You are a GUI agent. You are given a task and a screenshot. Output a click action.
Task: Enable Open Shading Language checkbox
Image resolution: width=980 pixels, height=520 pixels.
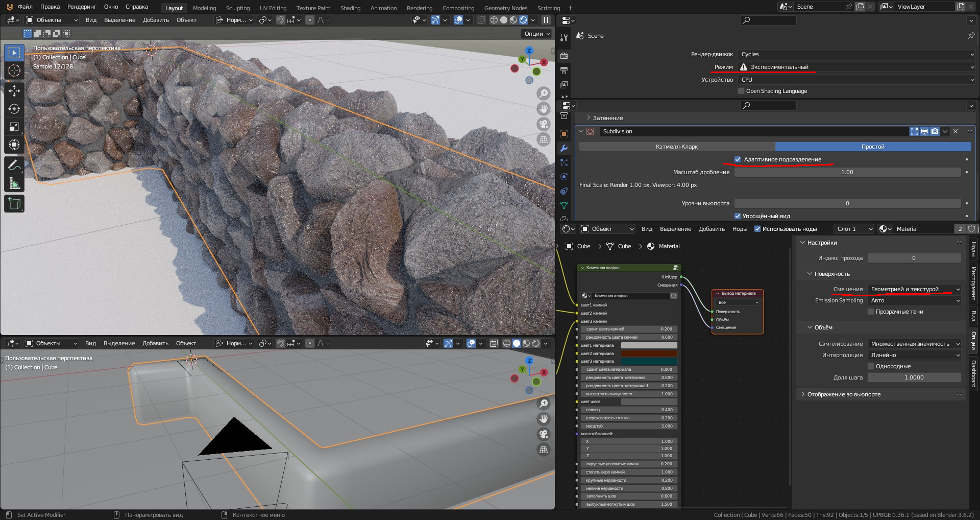coord(741,91)
